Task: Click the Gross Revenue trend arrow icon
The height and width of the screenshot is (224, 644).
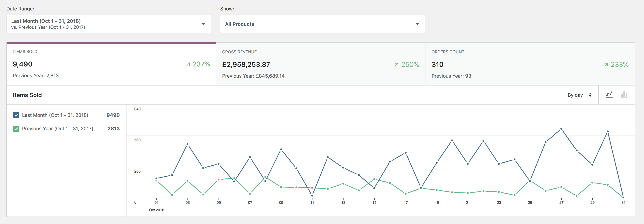Action: click(x=396, y=65)
